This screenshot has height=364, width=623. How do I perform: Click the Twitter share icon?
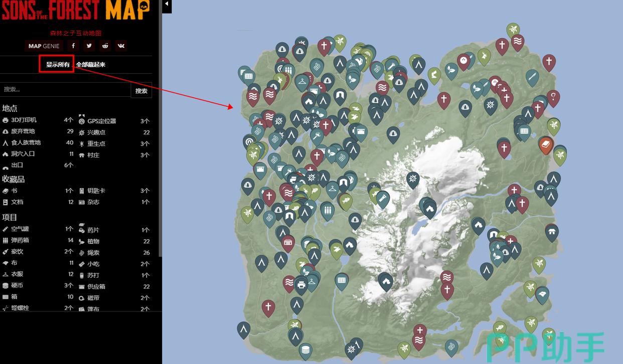tap(89, 46)
